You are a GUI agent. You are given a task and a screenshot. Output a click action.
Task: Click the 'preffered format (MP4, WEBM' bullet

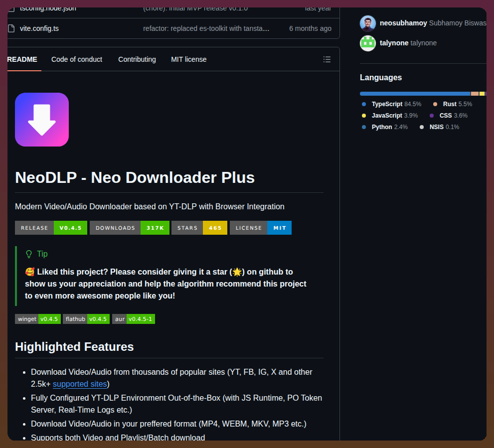[x=168, y=424]
